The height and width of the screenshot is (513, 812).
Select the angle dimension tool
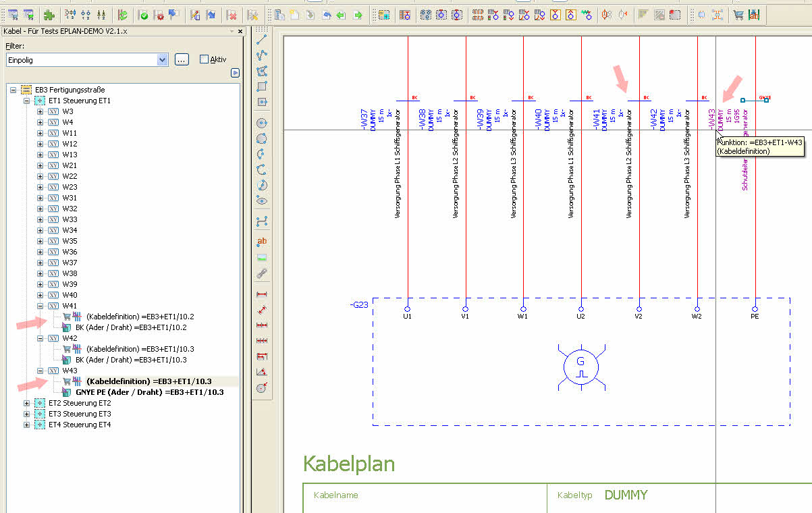262,372
